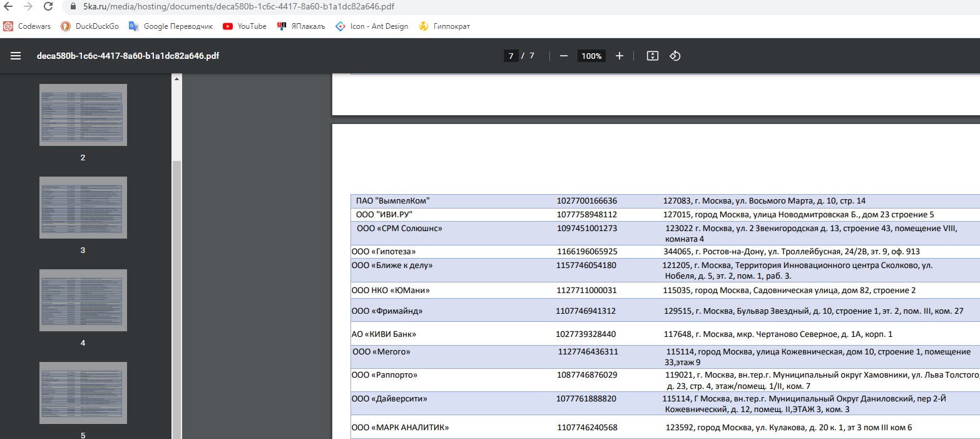Click the number 1027739328440
The image size is (980, 439).
tap(586, 334)
